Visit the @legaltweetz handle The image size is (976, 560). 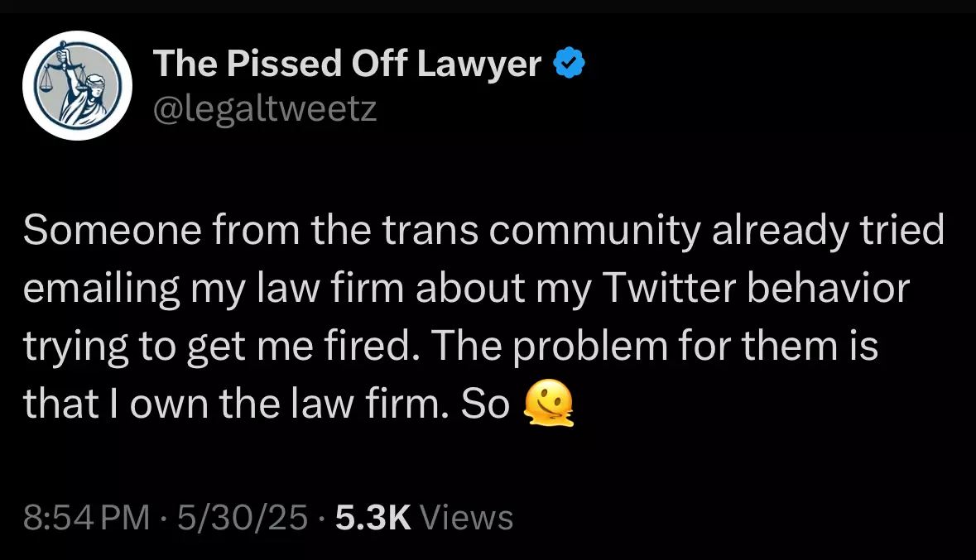265,108
